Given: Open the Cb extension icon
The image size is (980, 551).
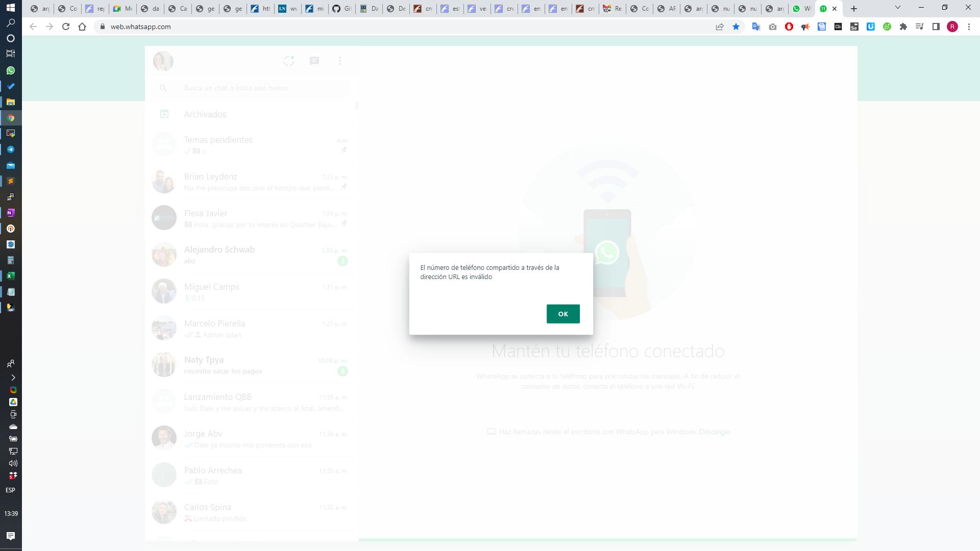Looking at the screenshot, I should click(838, 27).
